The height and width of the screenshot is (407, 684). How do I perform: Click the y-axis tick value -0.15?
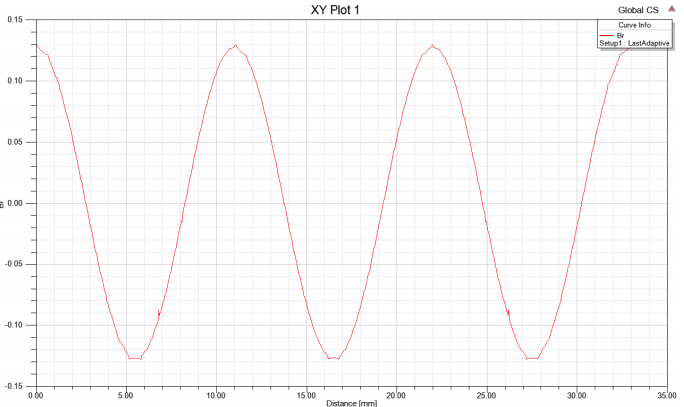(14, 386)
